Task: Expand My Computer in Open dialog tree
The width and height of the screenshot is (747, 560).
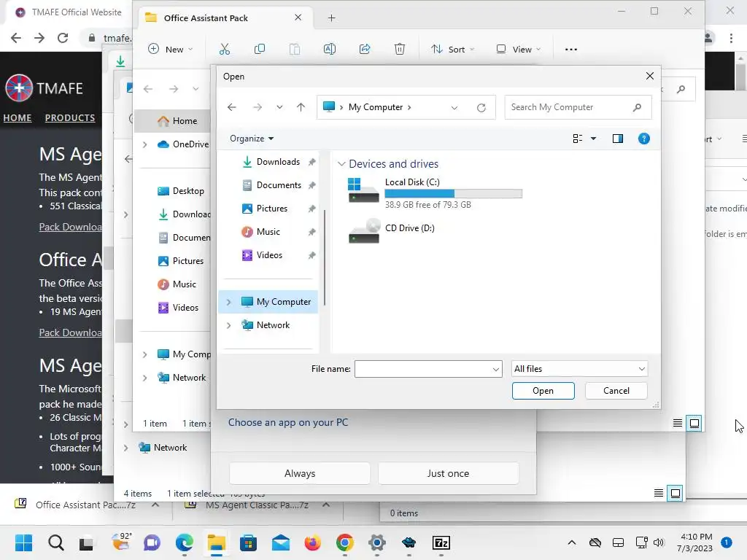Action: coord(228,302)
